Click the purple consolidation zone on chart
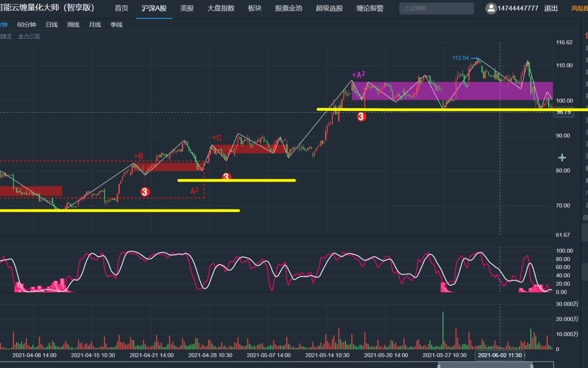Viewport: 588px width, 368px height. click(x=452, y=91)
